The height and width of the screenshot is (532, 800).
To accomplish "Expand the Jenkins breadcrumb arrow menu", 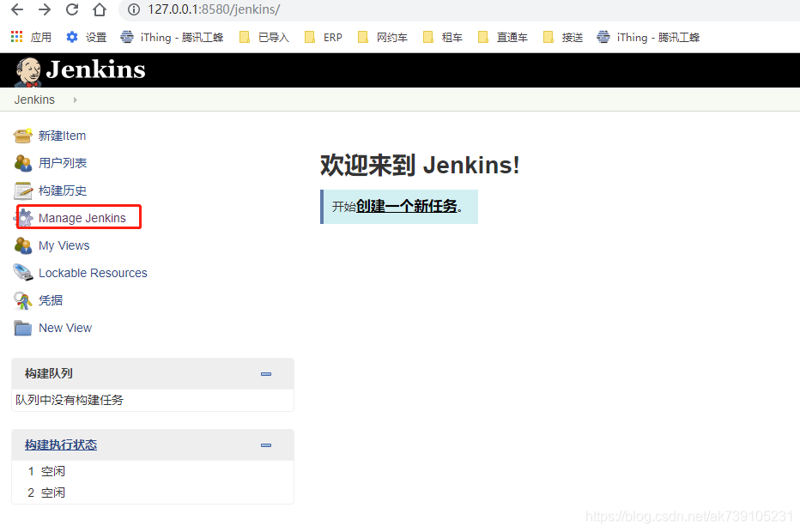I will 75,100.
